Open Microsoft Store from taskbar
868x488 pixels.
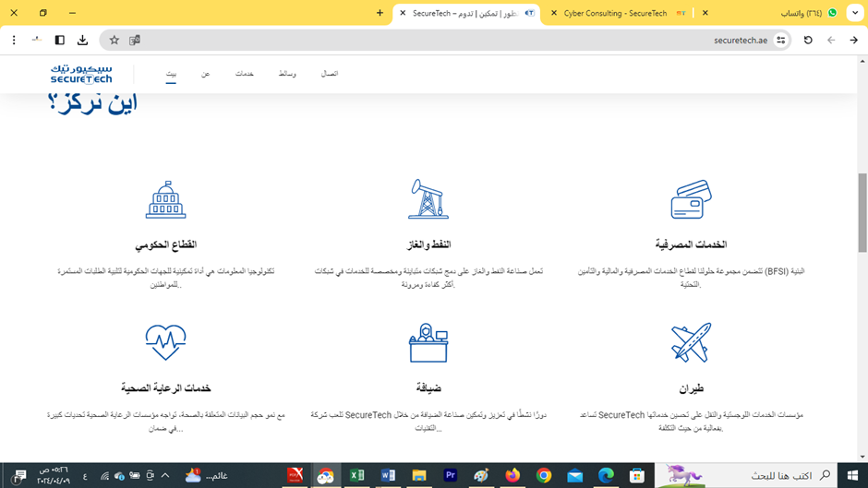pos(637,475)
